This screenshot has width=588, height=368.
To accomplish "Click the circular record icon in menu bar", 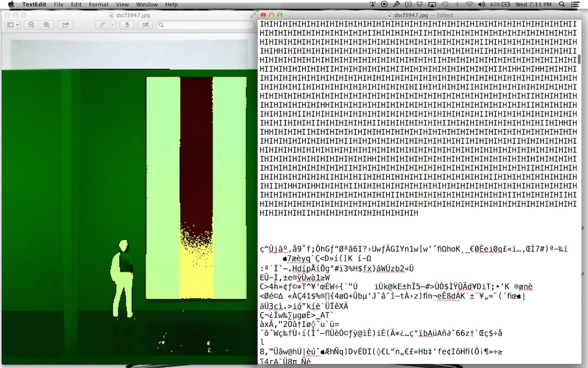I will click(384, 5).
